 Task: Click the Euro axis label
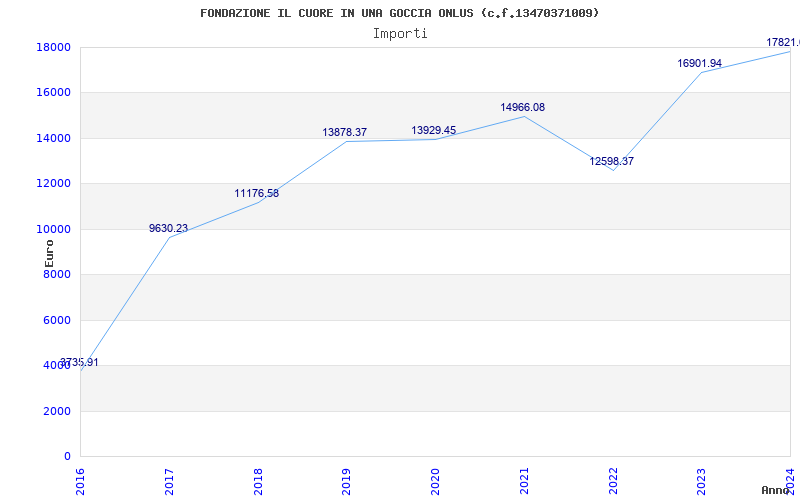49,253
